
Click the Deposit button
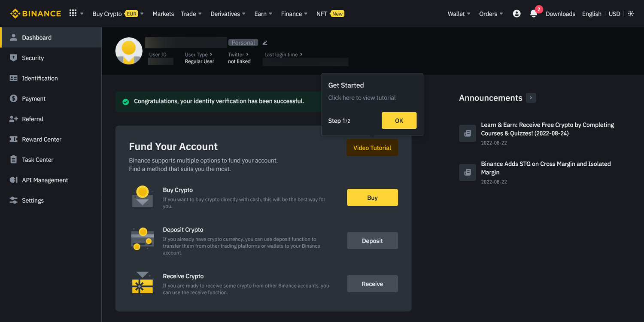(x=372, y=240)
